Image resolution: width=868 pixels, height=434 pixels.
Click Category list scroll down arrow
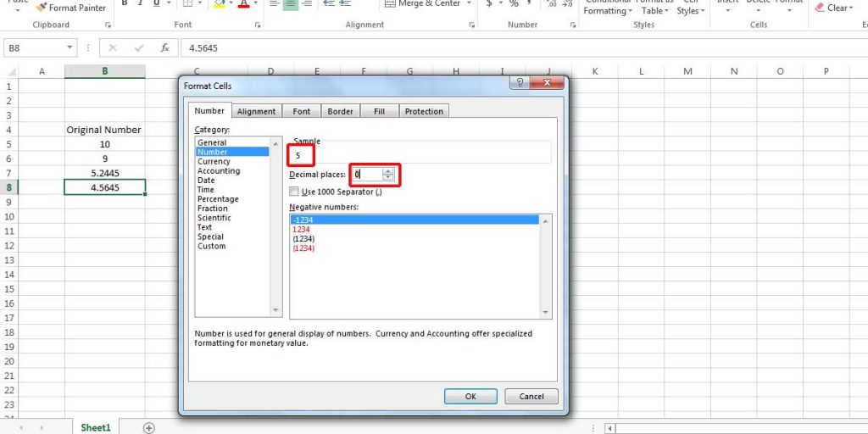(x=276, y=310)
